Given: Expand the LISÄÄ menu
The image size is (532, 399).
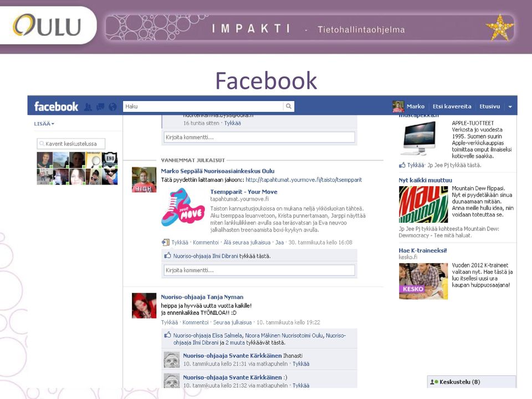Looking at the screenshot, I should (x=44, y=124).
